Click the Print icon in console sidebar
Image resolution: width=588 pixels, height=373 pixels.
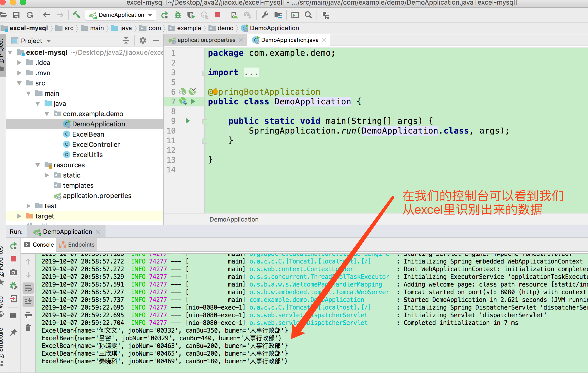click(28, 315)
